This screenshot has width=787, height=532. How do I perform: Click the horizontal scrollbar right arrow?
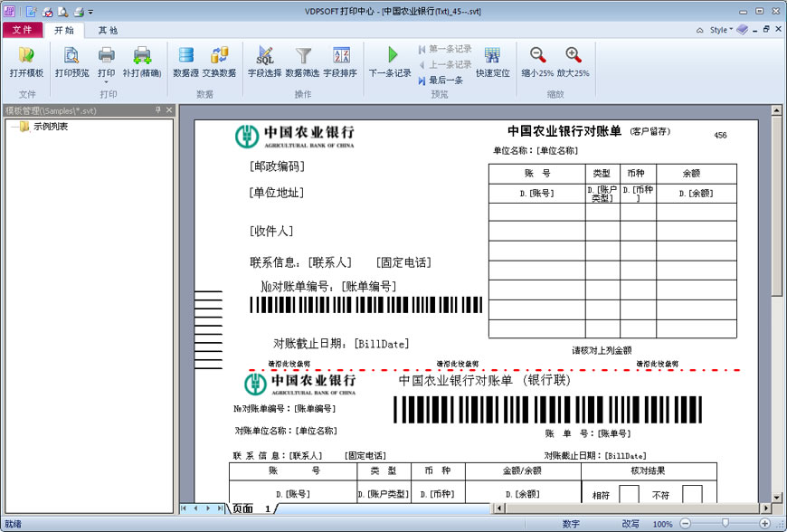coord(766,508)
